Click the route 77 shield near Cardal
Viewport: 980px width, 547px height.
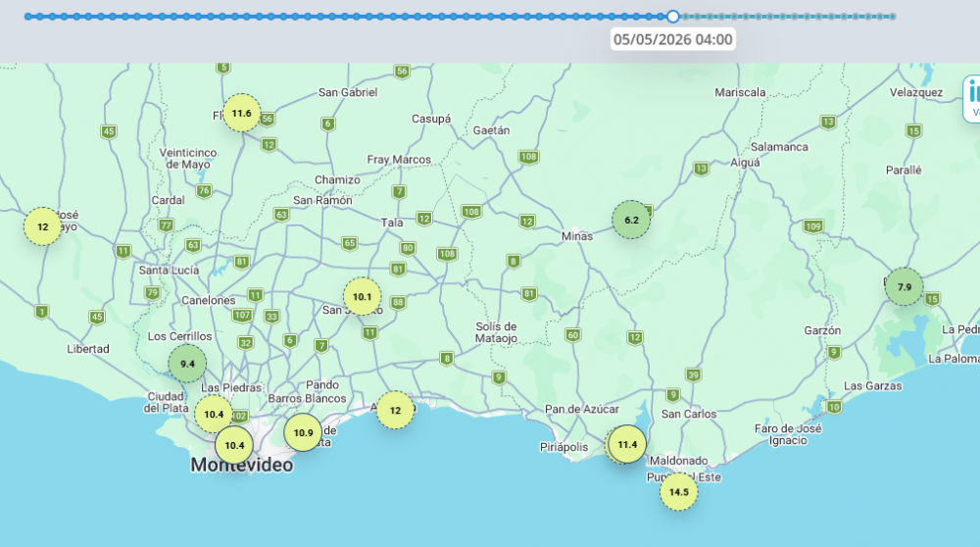166,225
